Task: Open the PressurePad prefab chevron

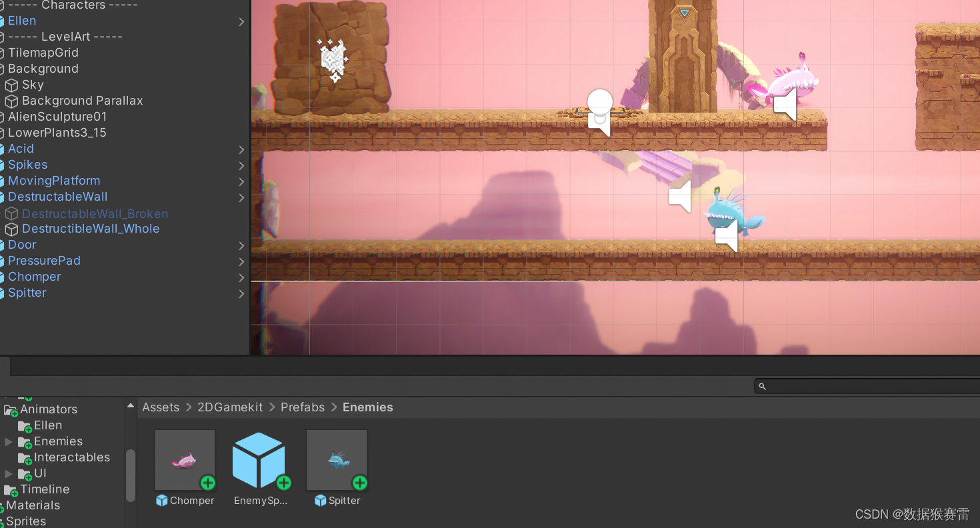Action: 241,262
